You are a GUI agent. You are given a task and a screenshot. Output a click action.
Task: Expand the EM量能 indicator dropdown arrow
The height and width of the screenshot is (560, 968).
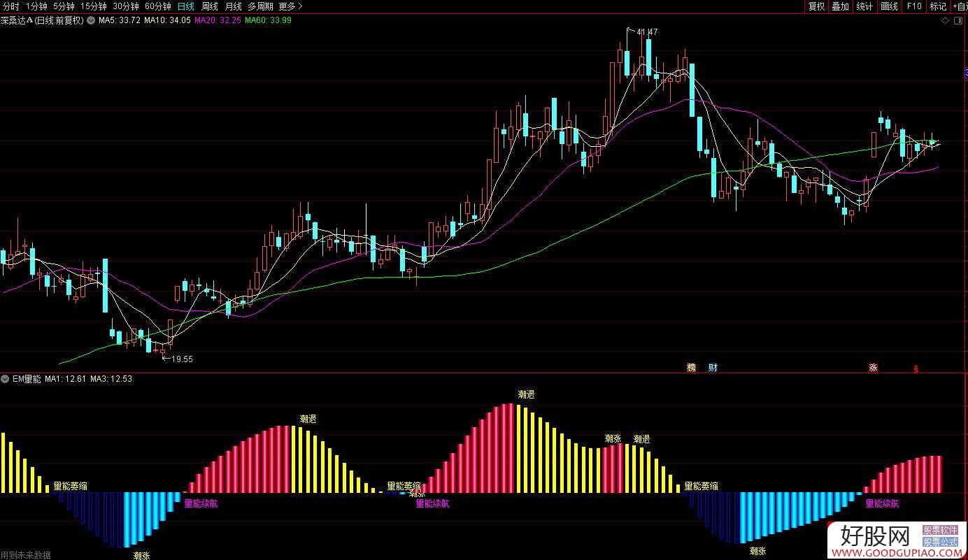pos(6,379)
